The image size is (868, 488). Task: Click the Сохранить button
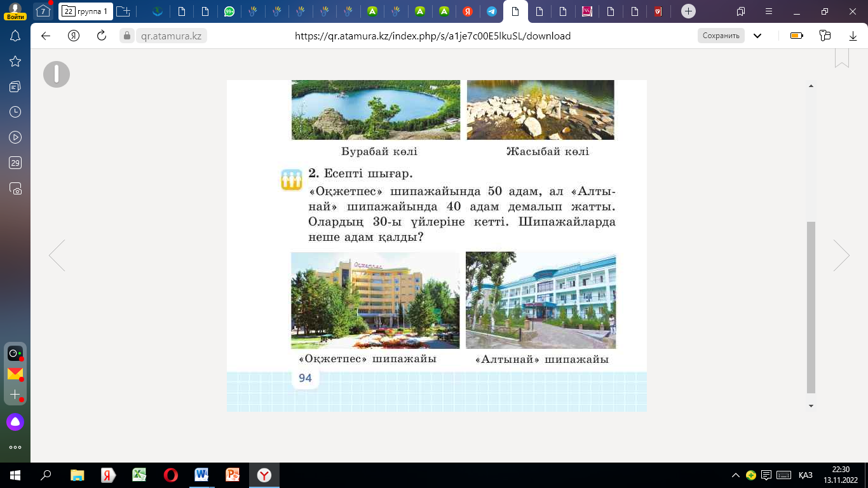point(721,36)
